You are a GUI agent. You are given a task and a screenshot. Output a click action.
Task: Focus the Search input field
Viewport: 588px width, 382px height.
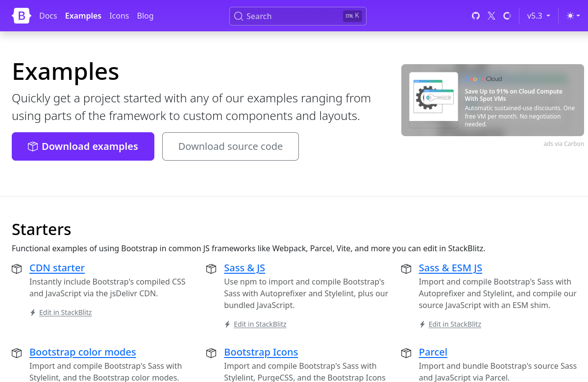click(298, 16)
